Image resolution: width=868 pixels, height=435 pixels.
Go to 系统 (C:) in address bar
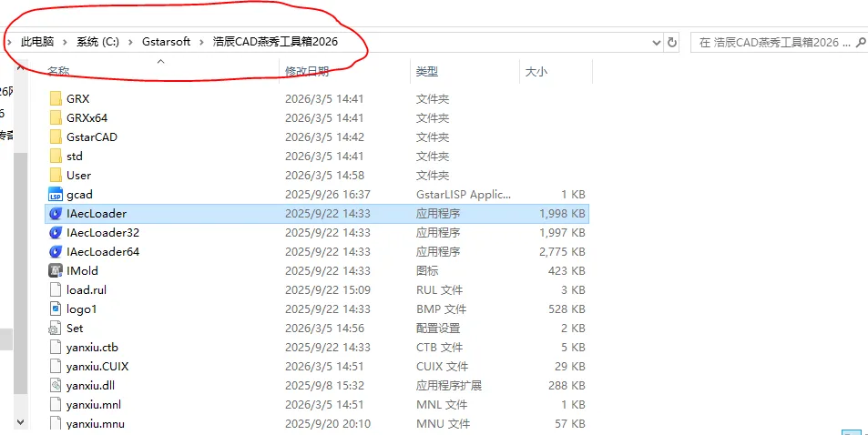coord(98,42)
